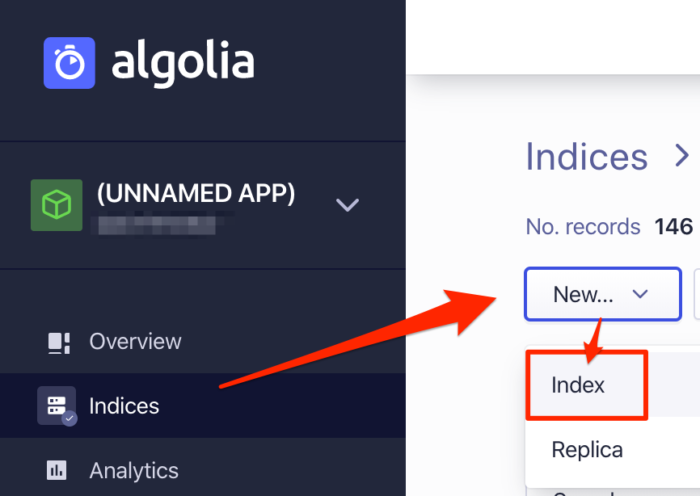
Task: Click the algolia wordmark text
Action: coord(182,62)
